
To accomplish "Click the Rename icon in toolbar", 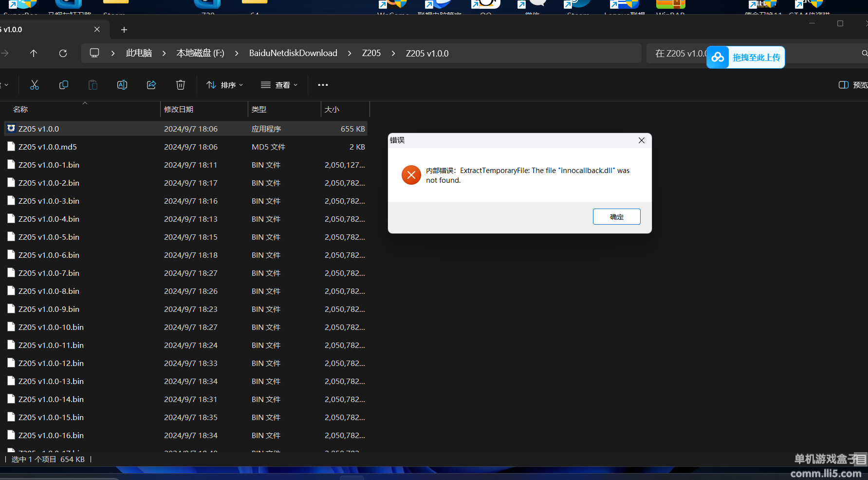I will pos(122,85).
